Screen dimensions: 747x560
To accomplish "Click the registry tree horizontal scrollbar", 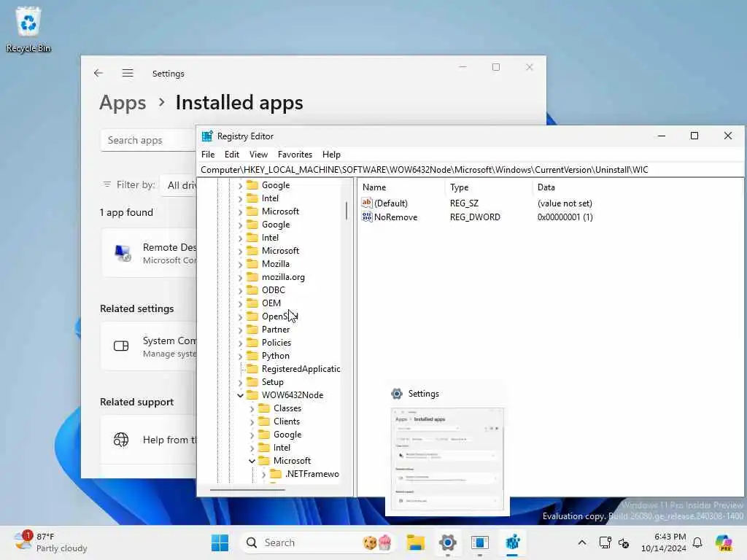I will pos(247,489).
